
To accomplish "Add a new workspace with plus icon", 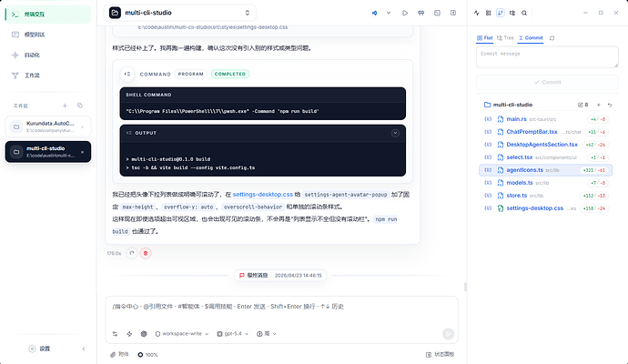I will click(x=65, y=106).
